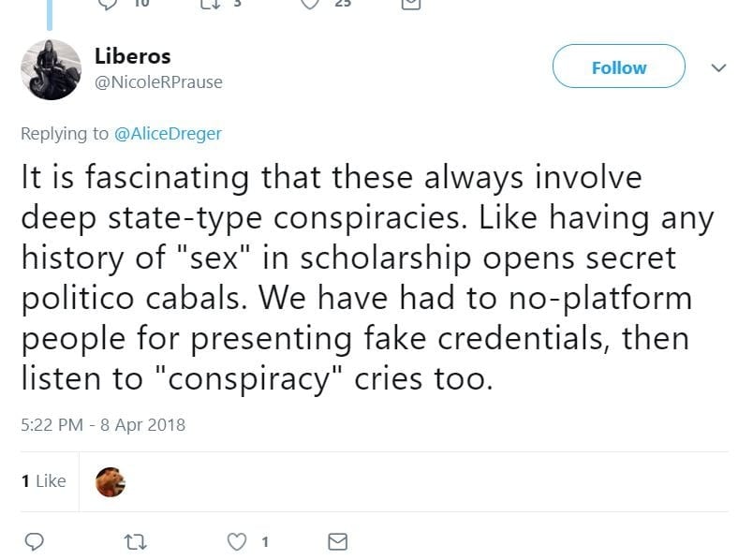
Task: Open the 5:22 PM - 8 Apr 2018 timestamp
Action: tap(103, 424)
